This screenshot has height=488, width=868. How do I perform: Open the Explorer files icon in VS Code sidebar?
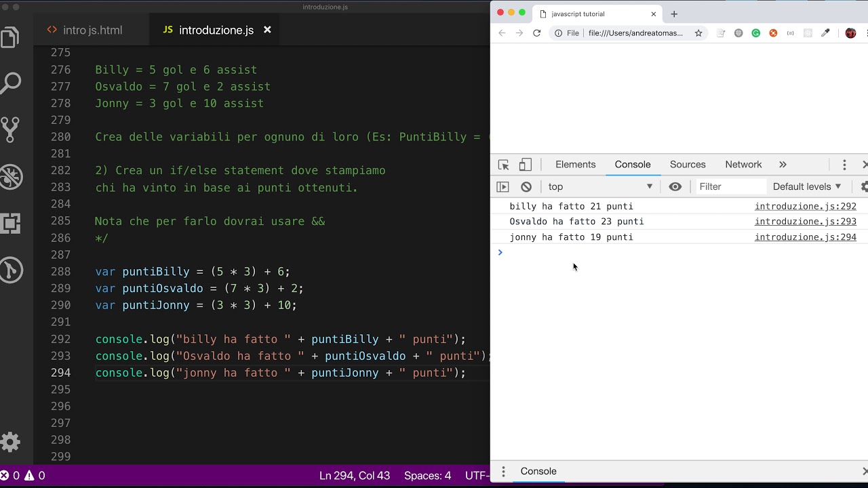tap(10, 37)
